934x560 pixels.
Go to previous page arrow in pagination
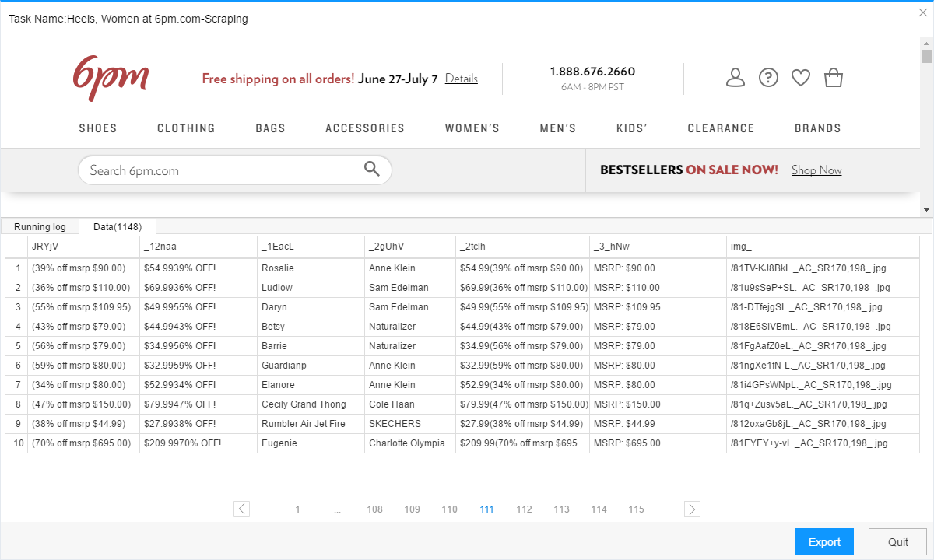[x=242, y=509]
